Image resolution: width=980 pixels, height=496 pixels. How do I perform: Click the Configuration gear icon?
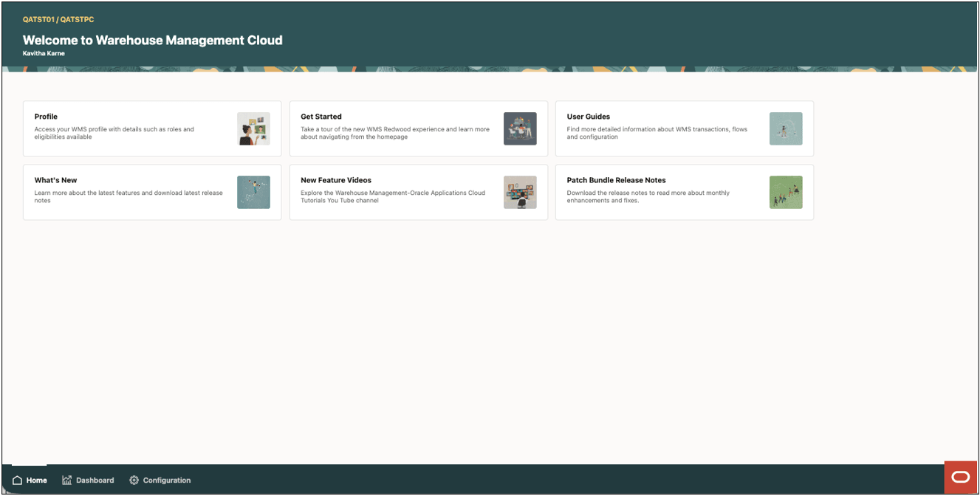click(134, 480)
